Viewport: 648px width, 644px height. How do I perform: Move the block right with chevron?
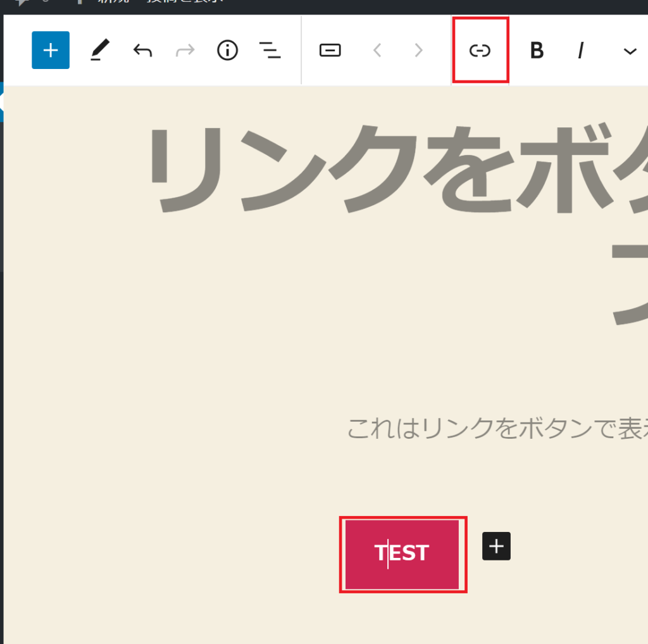[418, 50]
